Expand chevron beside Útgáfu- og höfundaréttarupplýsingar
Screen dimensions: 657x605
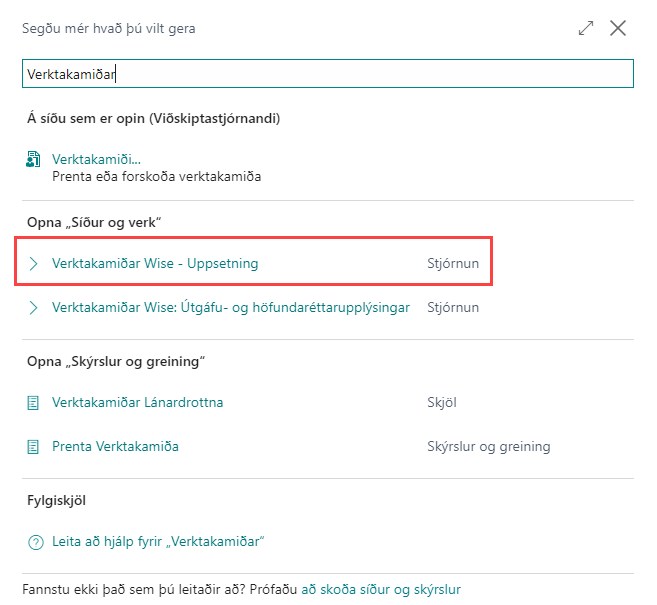point(34,308)
